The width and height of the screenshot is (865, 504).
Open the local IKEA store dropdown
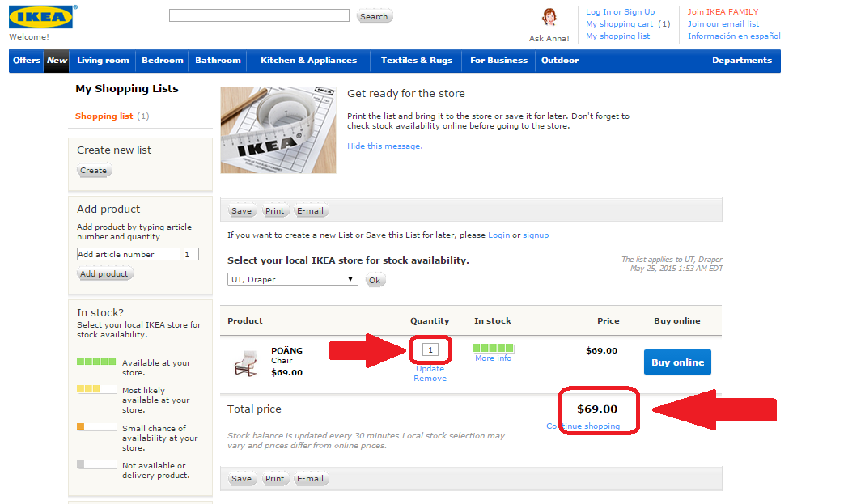click(291, 278)
